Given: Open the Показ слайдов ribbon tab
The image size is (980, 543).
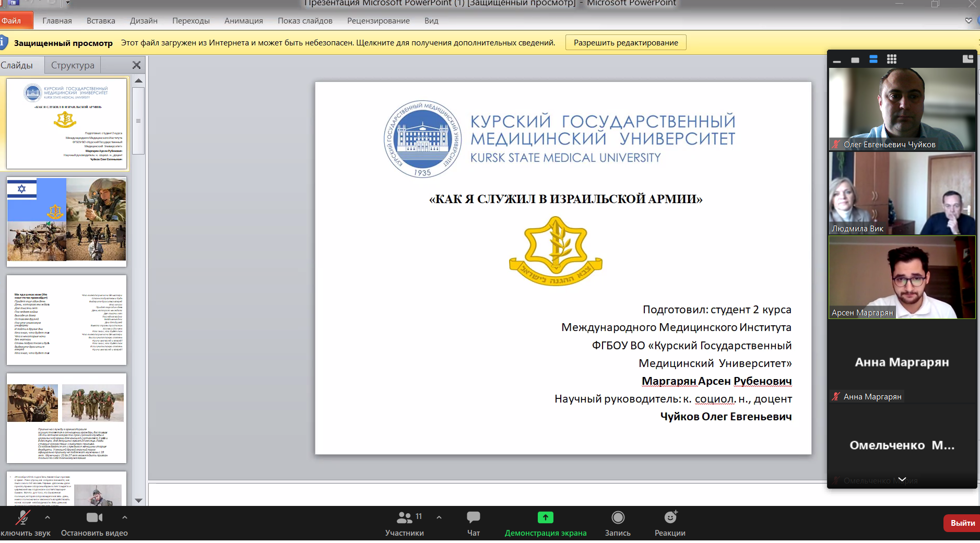Looking at the screenshot, I should coord(305,21).
